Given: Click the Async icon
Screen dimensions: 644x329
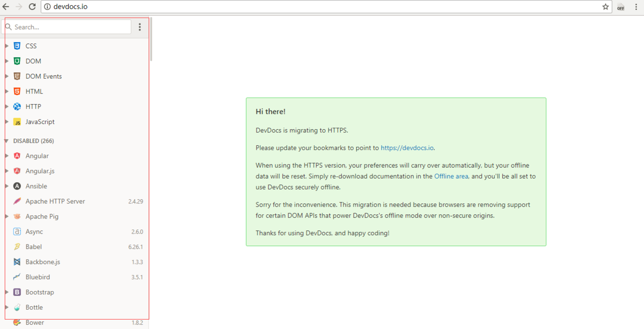Looking at the screenshot, I should [x=17, y=231].
